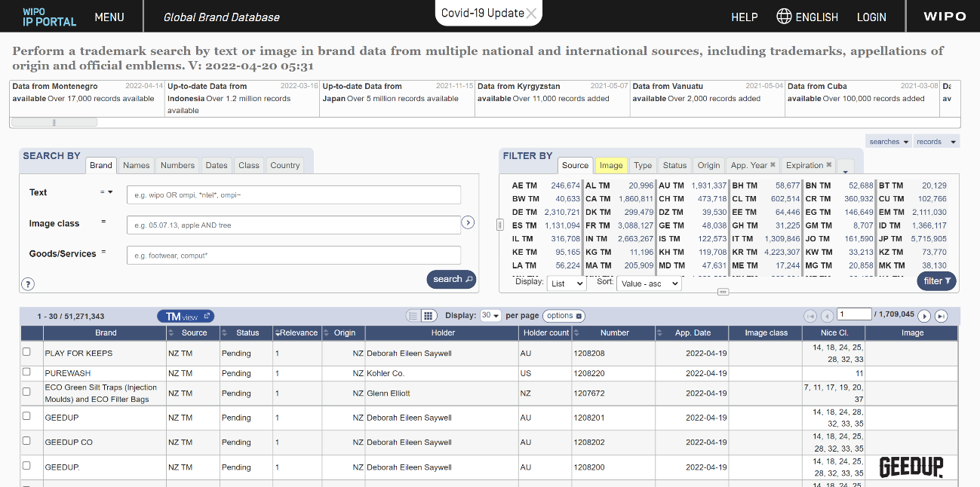
Task: Focus the Image class input field
Action: point(293,225)
